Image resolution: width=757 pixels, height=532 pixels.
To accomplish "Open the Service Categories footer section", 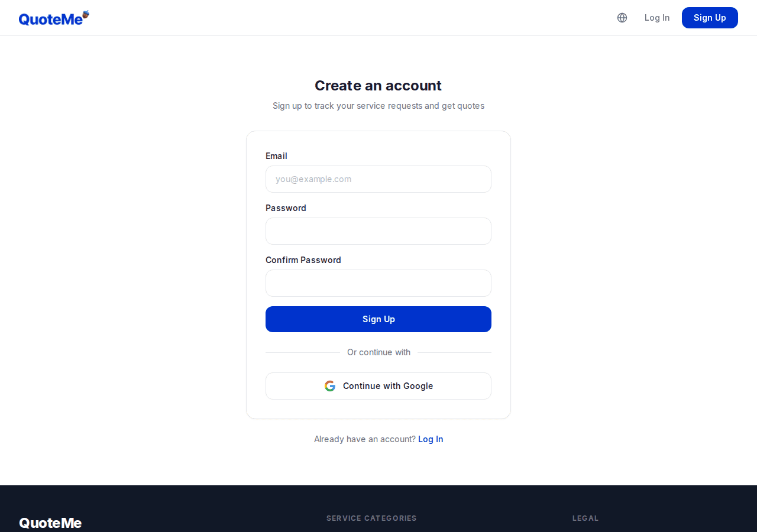I will [371, 518].
